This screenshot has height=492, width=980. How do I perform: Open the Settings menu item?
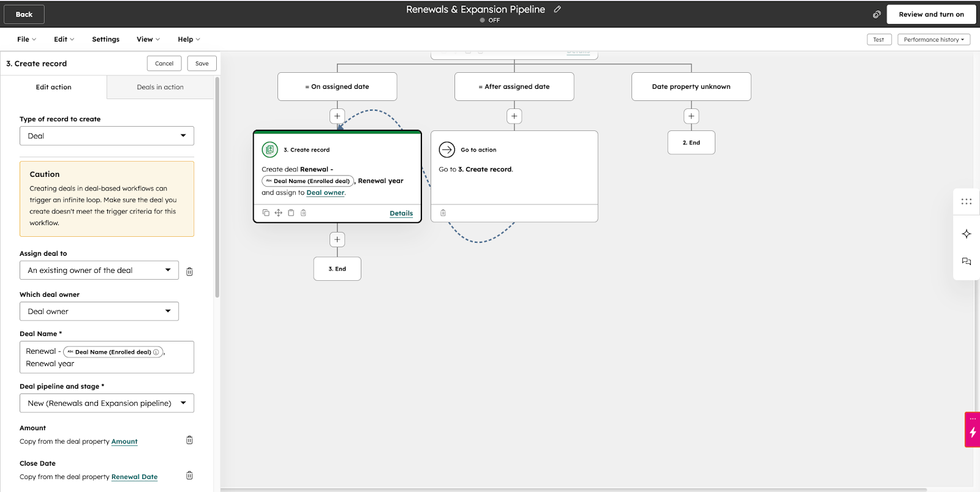(105, 39)
